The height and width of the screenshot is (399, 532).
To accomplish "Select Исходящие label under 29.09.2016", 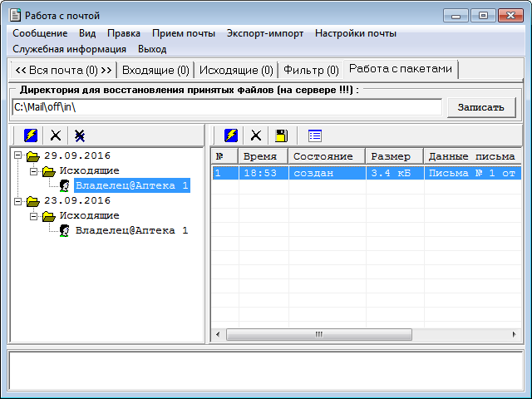I will pos(90,170).
